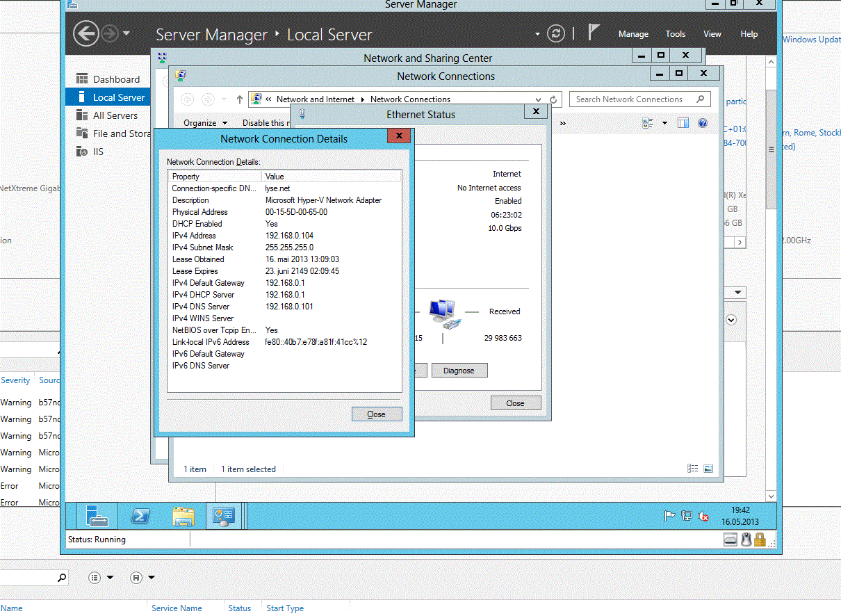Click the keyboard icon in VM status bar
Viewport: 841px width, 616px height.
730,539
